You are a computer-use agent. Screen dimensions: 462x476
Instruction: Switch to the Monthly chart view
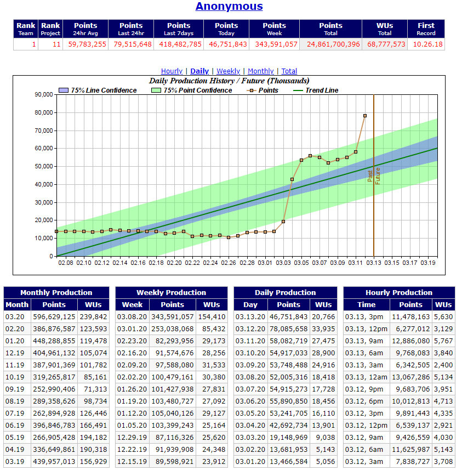coord(260,71)
